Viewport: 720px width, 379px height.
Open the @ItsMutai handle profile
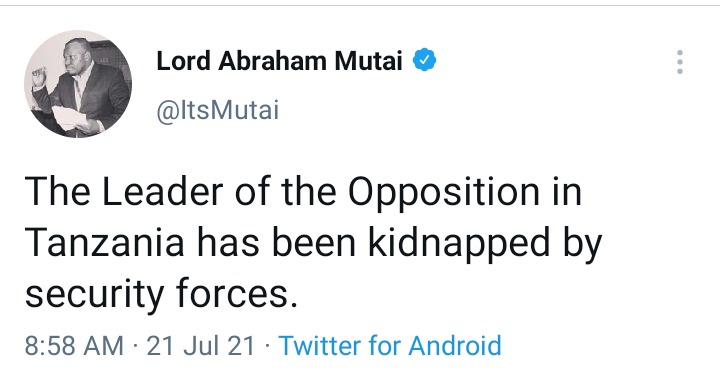click(x=218, y=111)
